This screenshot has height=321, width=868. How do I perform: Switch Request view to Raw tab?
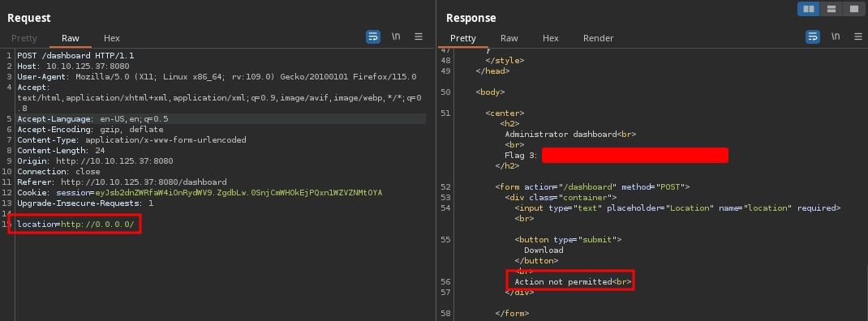point(71,38)
